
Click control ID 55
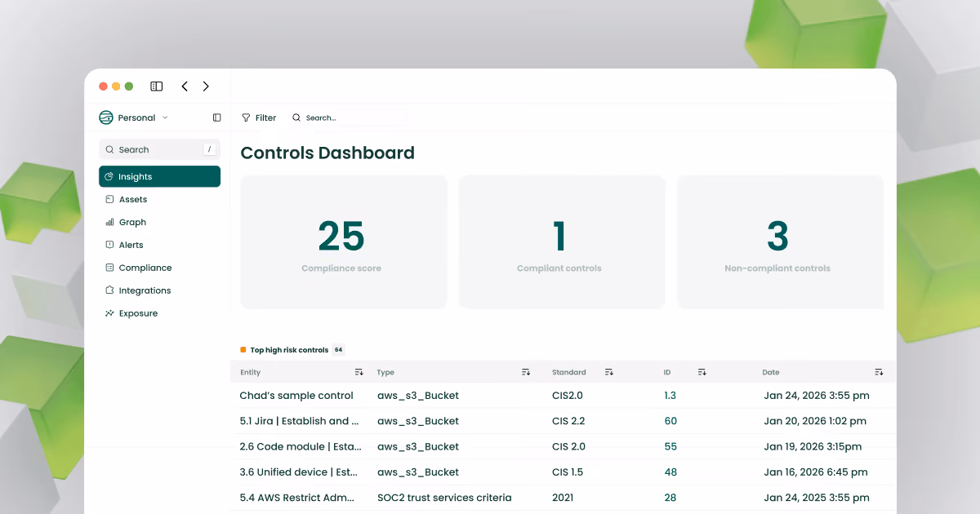(670, 446)
